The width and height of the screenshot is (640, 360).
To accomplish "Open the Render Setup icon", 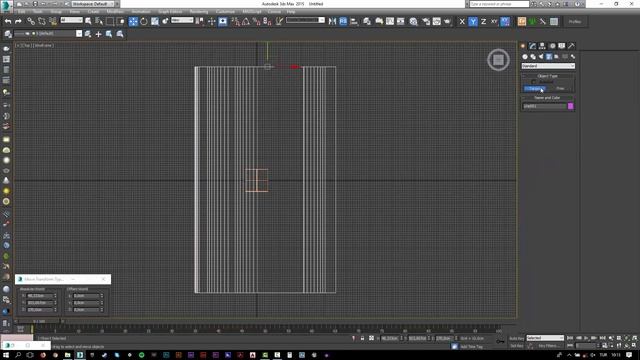I will 426,21.
